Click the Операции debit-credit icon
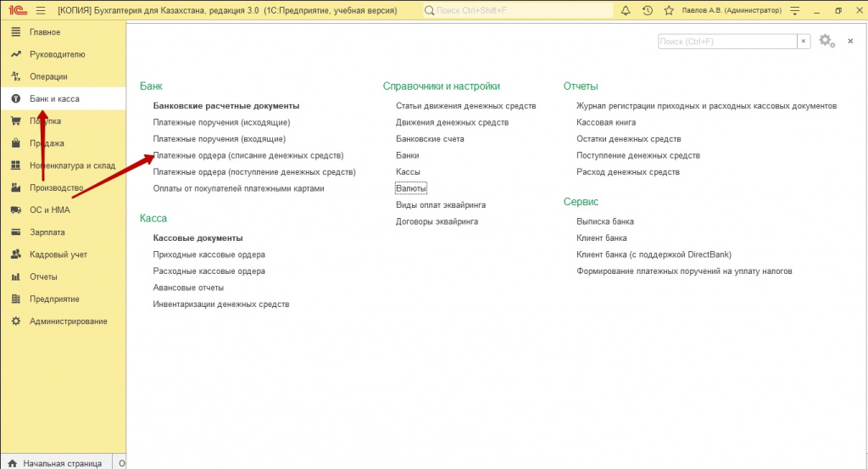The image size is (868, 469). pos(16,76)
